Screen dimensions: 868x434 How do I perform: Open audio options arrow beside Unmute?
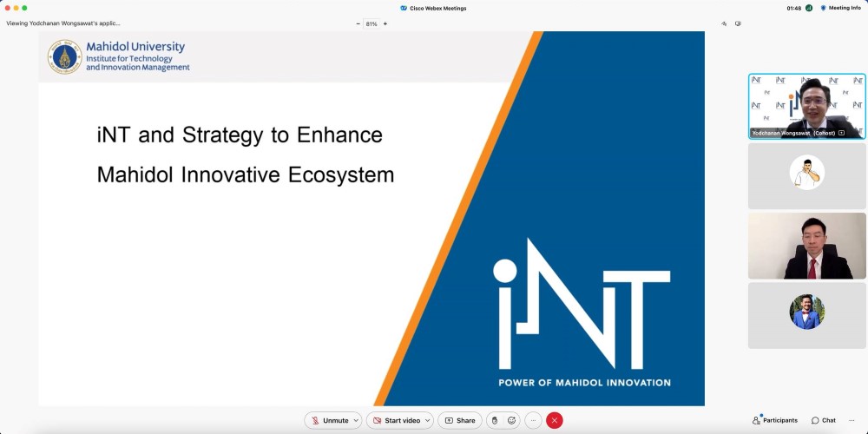[x=356, y=420]
